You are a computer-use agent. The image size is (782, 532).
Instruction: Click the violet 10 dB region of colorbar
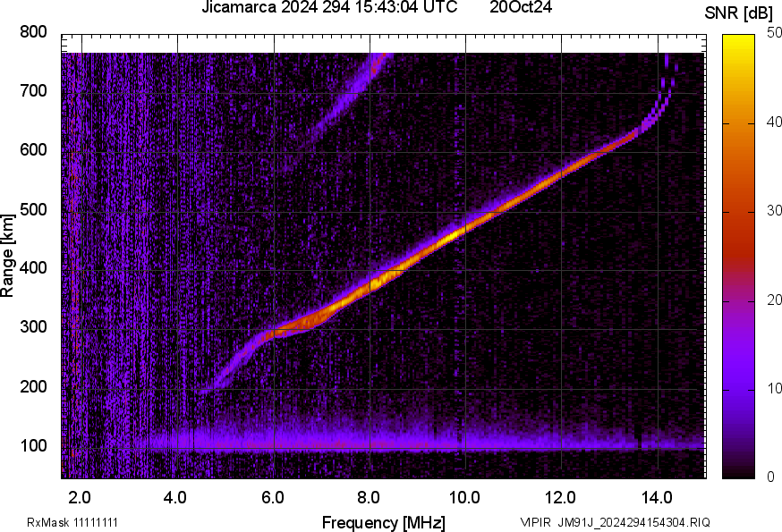pyautogui.click(x=739, y=388)
